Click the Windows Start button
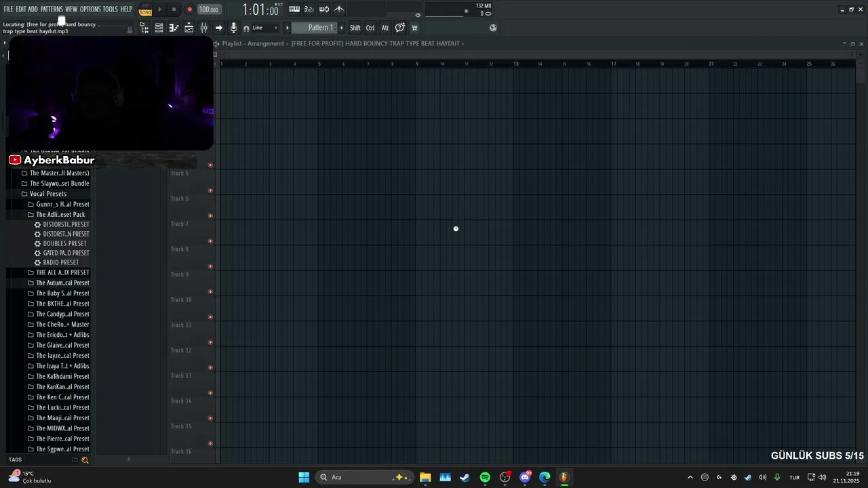The height and width of the screenshot is (488, 868). pos(304,477)
